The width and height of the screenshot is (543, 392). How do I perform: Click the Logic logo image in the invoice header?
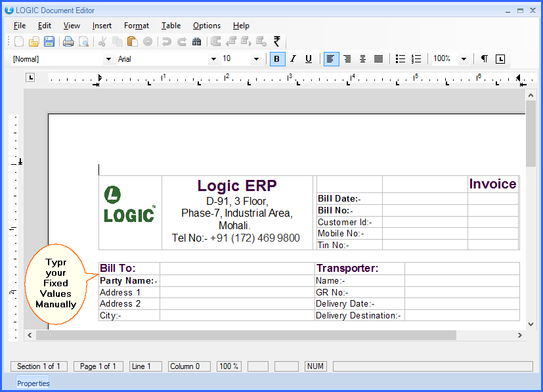tap(129, 204)
